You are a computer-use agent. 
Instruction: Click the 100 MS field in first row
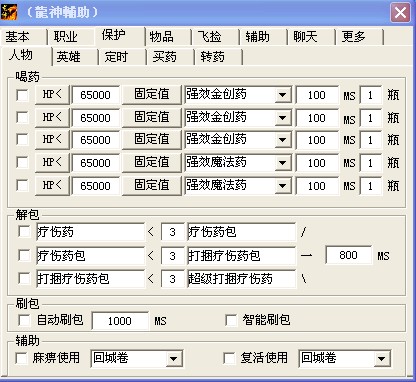(x=317, y=95)
